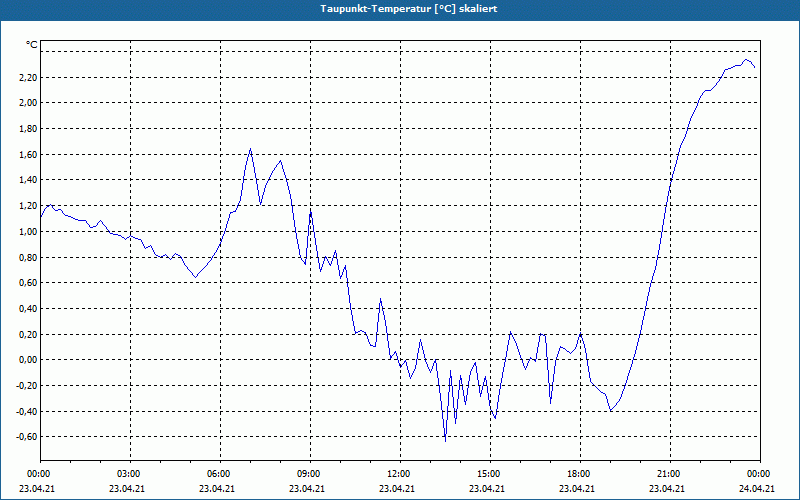Select the 21:00 time label

(667, 474)
